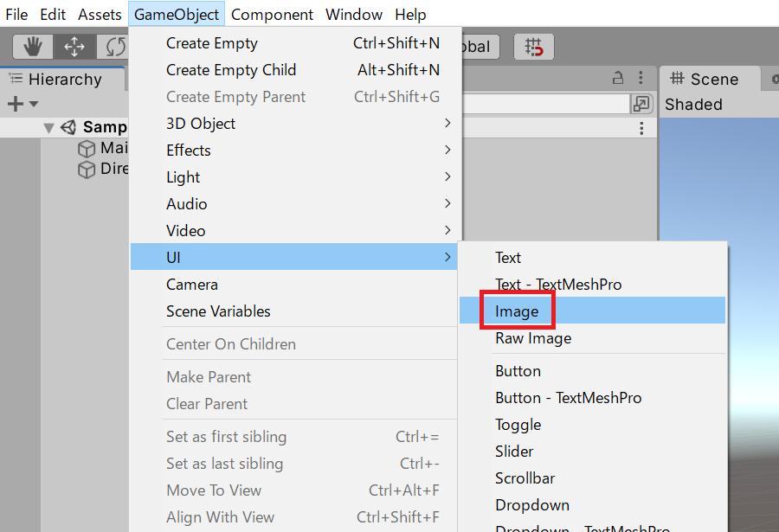Screen dimensions: 779x532
Task: Open the Shaded draw mode dropdown
Action: tap(693, 105)
